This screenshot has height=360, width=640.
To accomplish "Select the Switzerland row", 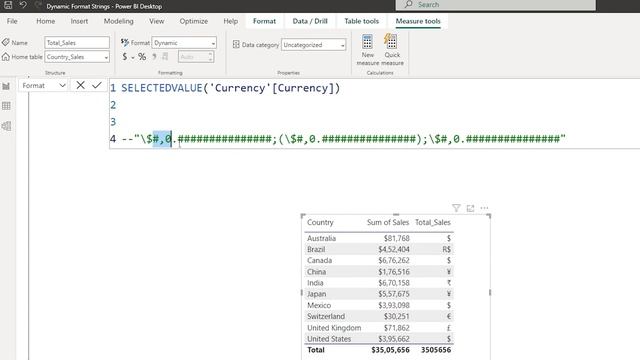I will click(379, 316).
